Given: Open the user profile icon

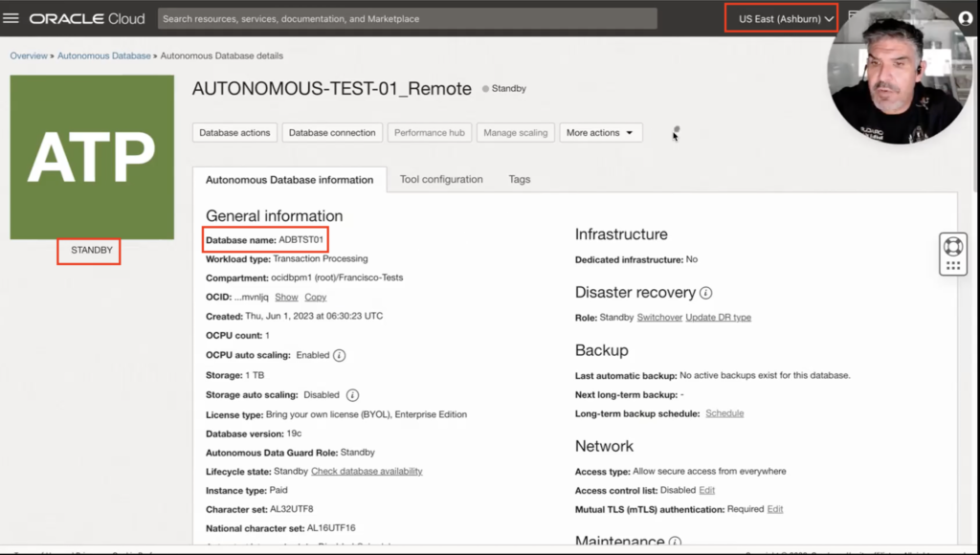Looking at the screenshot, I should [965, 18].
